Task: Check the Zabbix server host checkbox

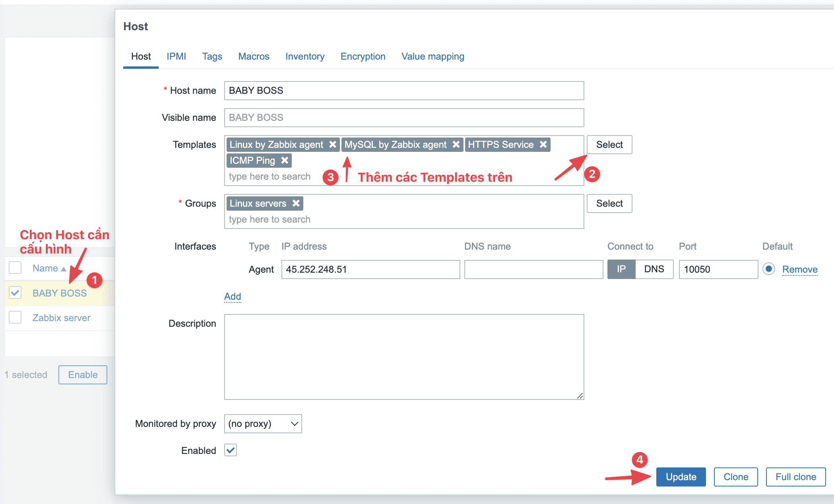Action: coord(15,318)
